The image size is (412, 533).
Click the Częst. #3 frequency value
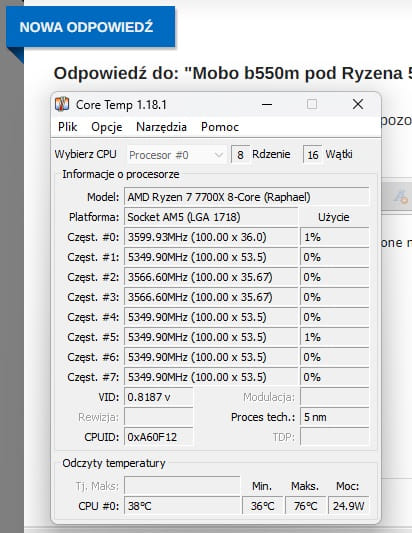click(x=211, y=297)
